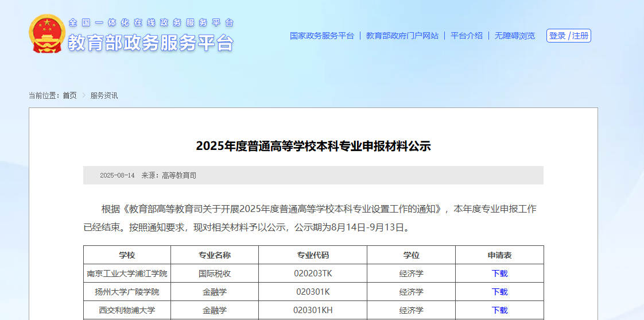Select the 南京工业大学浦江学院 table cell
Image resolution: width=644 pixels, height=320 pixels.
pos(127,273)
